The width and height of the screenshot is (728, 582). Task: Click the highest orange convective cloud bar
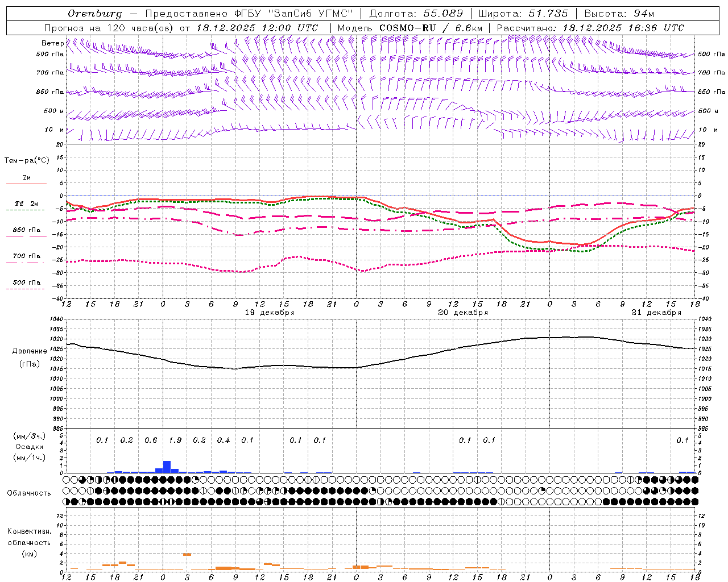(x=187, y=554)
